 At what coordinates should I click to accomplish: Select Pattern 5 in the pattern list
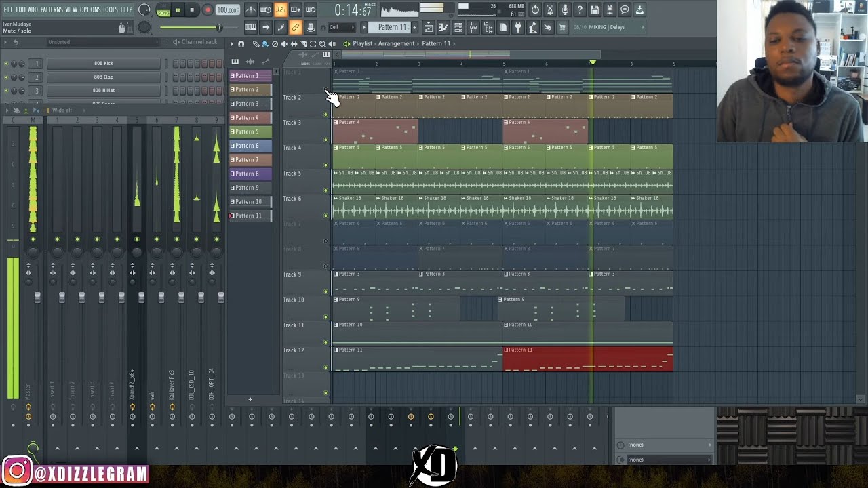pos(250,131)
